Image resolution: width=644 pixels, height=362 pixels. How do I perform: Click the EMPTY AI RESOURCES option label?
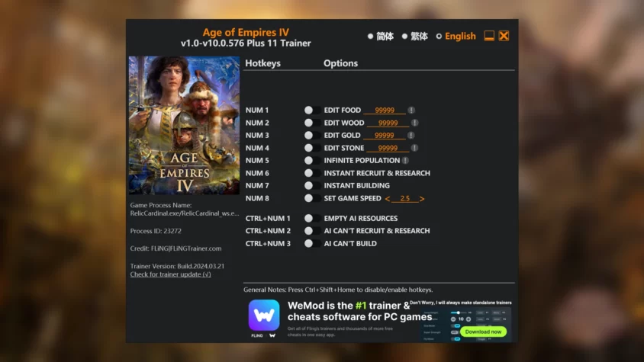click(361, 219)
